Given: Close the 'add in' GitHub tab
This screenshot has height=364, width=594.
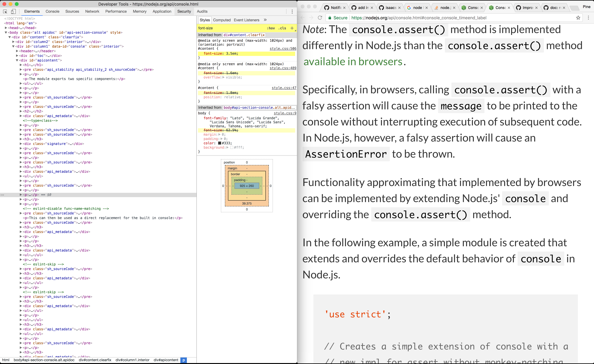Looking at the screenshot, I should coord(372,8).
